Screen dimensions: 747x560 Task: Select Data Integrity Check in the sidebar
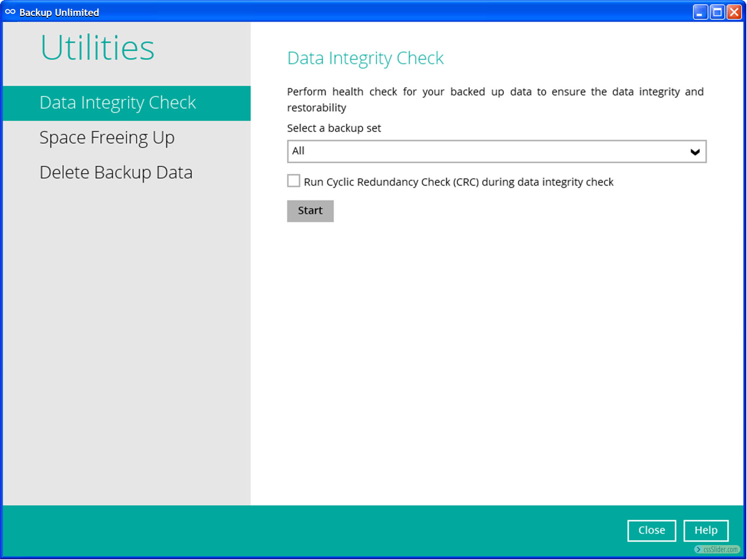118,103
